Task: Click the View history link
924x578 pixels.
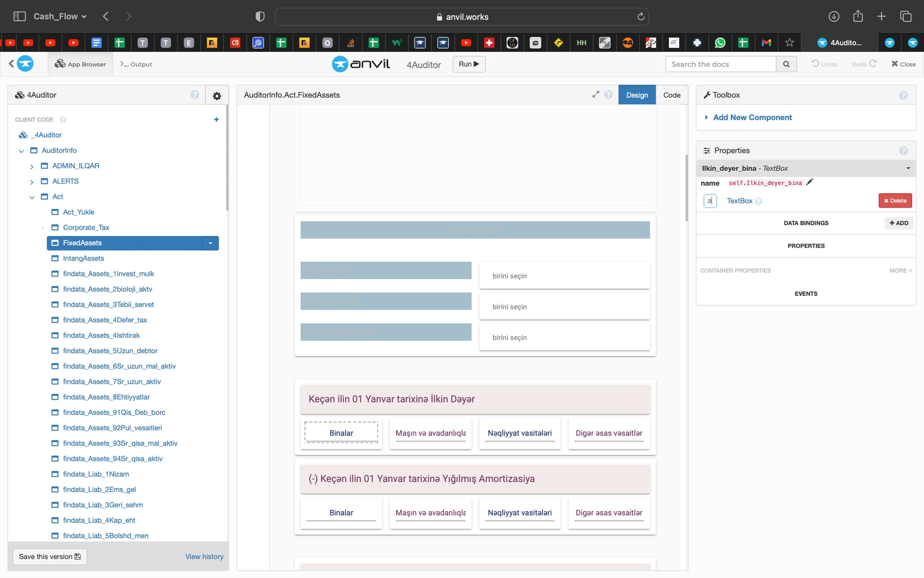Action: coord(204,557)
